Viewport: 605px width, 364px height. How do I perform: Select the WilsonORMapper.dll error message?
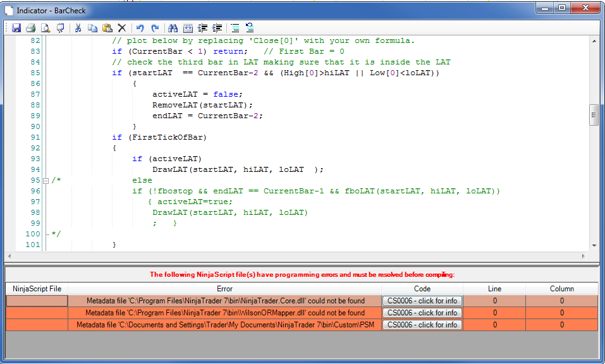pyautogui.click(x=225, y=313)
